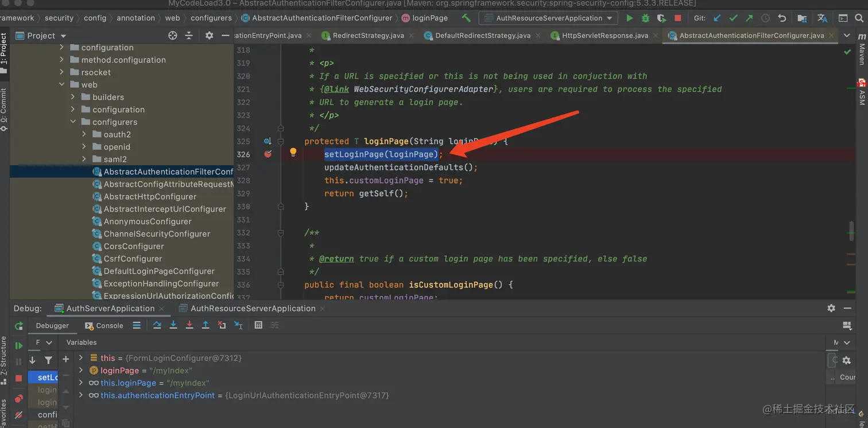Expand the openid folder
Viewport: 868px width, 428px height.
click(84, 147)
